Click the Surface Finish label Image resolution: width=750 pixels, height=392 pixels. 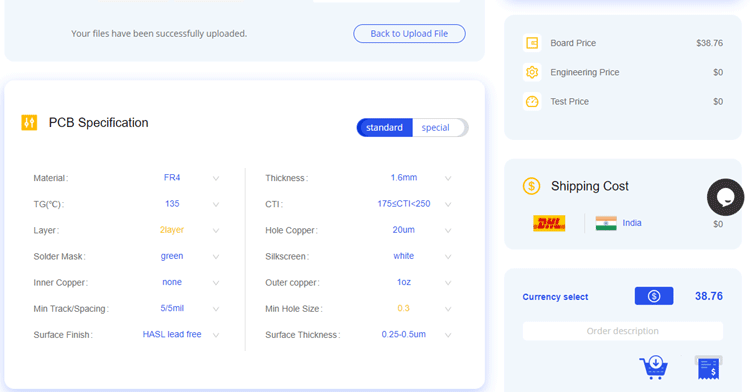pos(63,335)
